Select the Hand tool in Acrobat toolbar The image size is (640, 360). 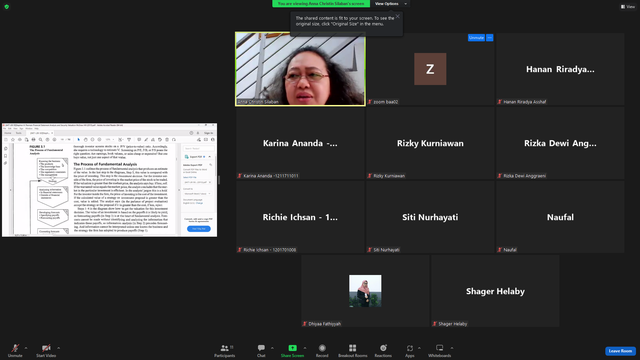pos(85,140)
